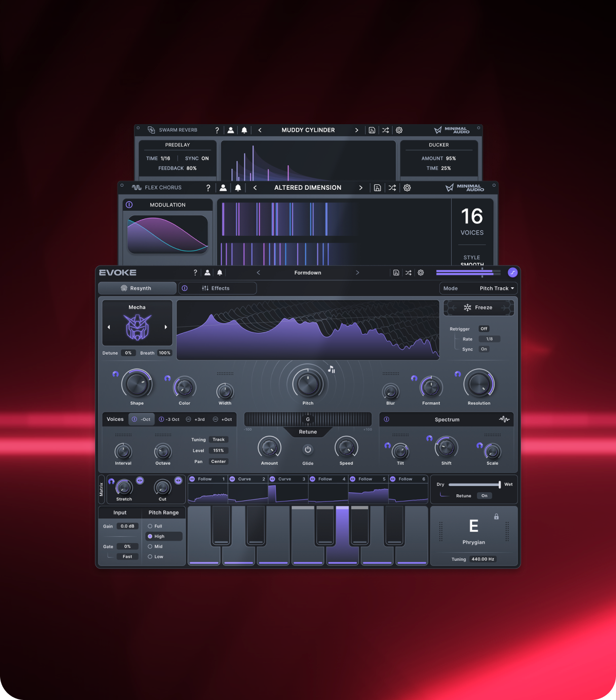Open help in Swarm Reverb window
This screenshot has width=616, height=700.
(217, 130)
